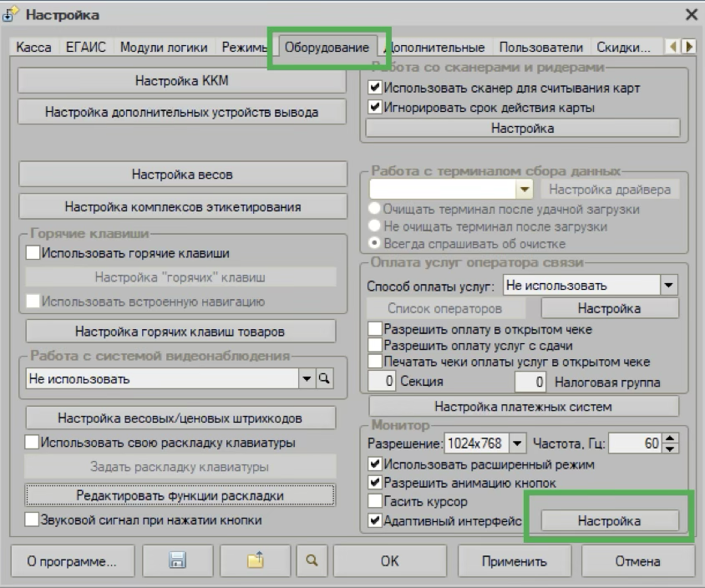The image size is (705, 588).
Task: Decrease the Частота, Гц value
Action: 670,449
